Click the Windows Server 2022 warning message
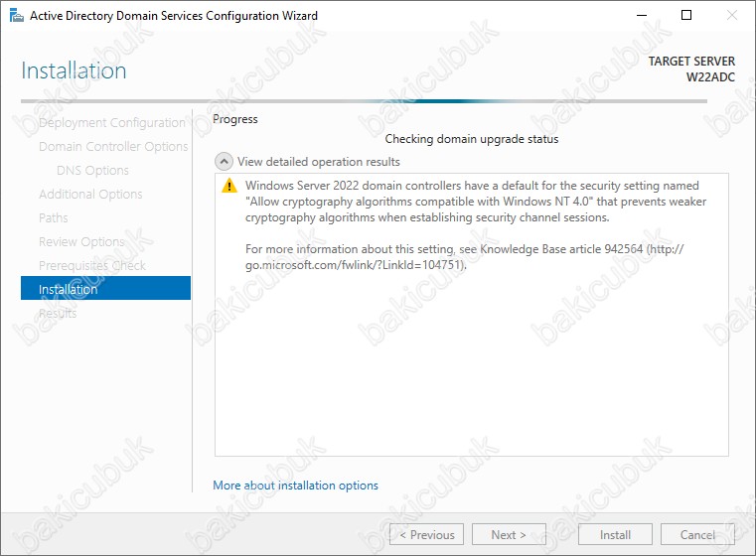 click(x=476, y=202)
